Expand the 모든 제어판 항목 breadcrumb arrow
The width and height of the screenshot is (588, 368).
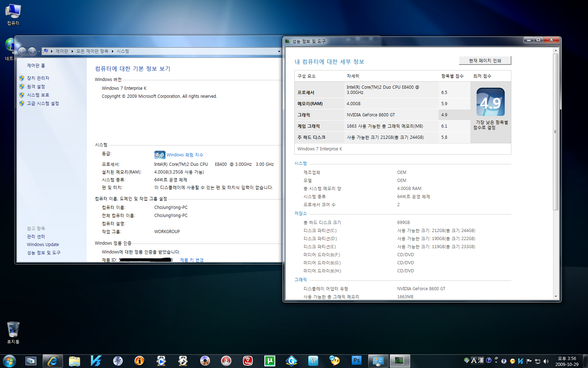(x=113, y=51)
